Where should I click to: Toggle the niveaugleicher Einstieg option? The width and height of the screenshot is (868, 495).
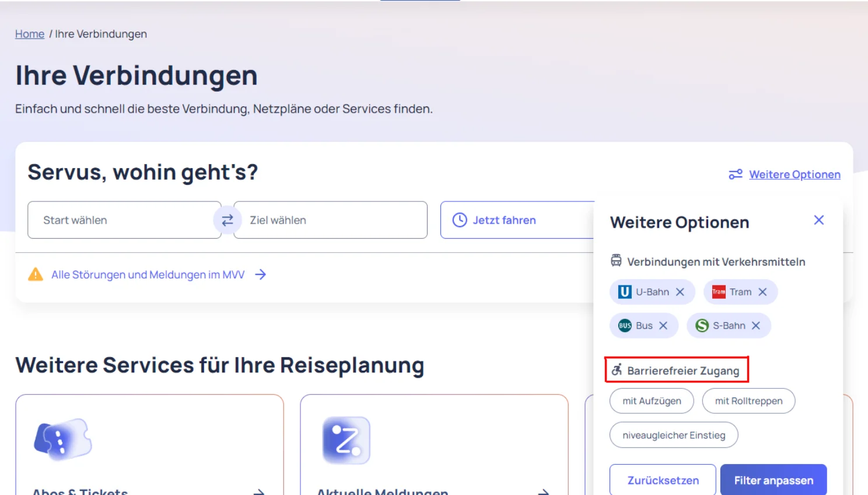pos(674,435)
